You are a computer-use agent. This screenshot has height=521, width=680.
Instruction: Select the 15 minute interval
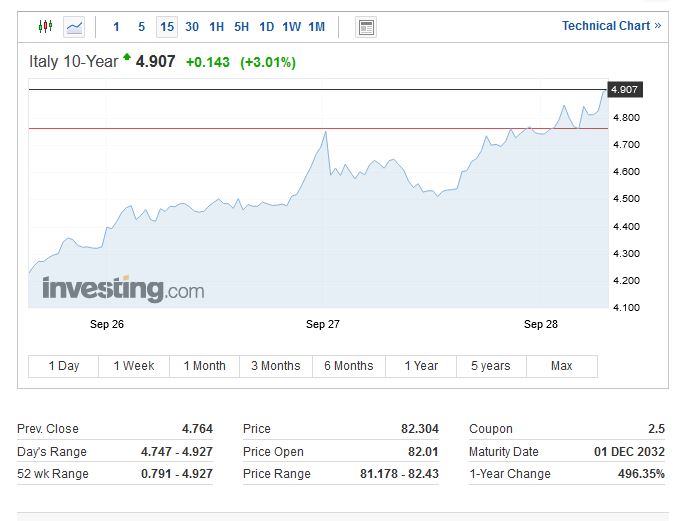pyautogui.click(x=166, y=27)
